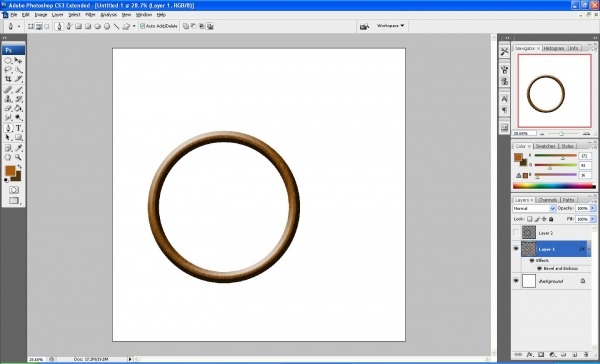The height and width of the screenshot is (364, 600).
Task: Choose the Line tool in options bar
Action: tap(116, 26)
